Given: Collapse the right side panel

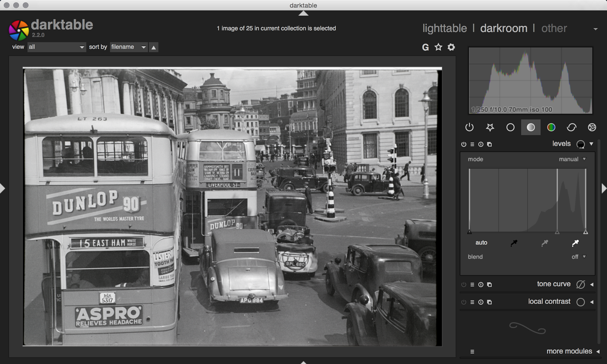Looking at the screenshot, I should 604,189.
